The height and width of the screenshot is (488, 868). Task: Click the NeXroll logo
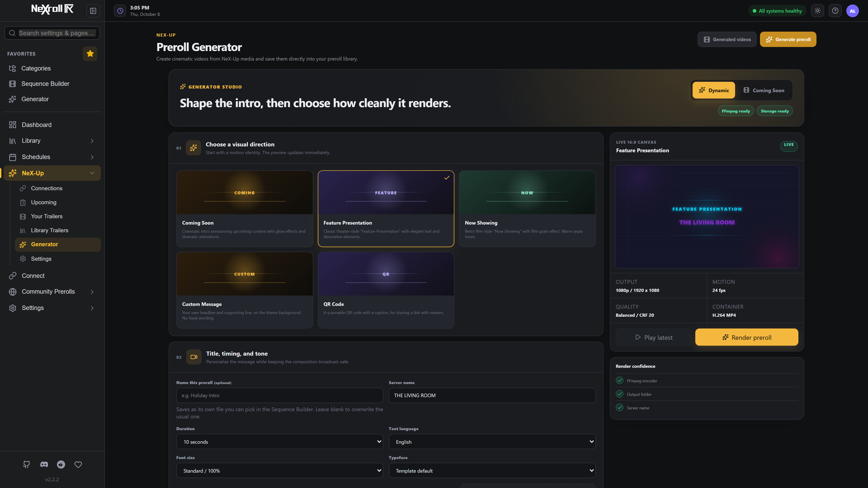(x=52, y=9)
